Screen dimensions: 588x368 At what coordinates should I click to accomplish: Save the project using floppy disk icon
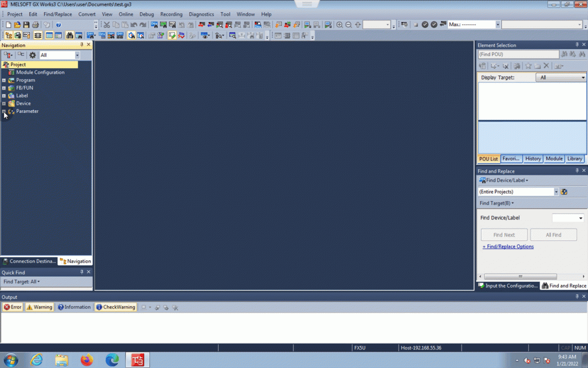tap(26, 25)
